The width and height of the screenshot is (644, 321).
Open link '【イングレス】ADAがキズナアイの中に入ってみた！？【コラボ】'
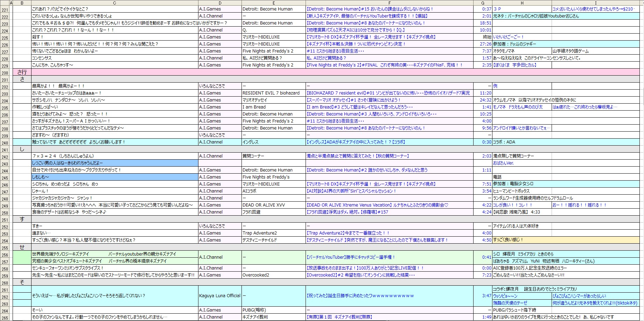(x=356, y=142)
